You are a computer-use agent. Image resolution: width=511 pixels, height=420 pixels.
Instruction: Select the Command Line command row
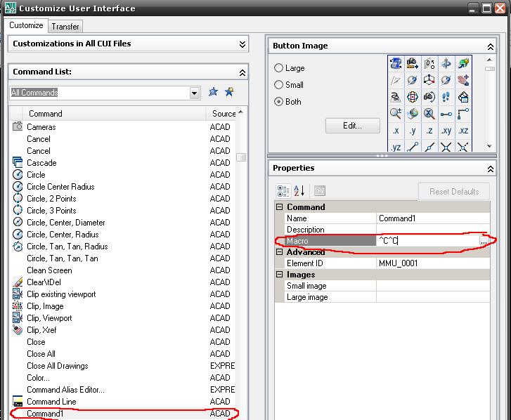(123, 402)
